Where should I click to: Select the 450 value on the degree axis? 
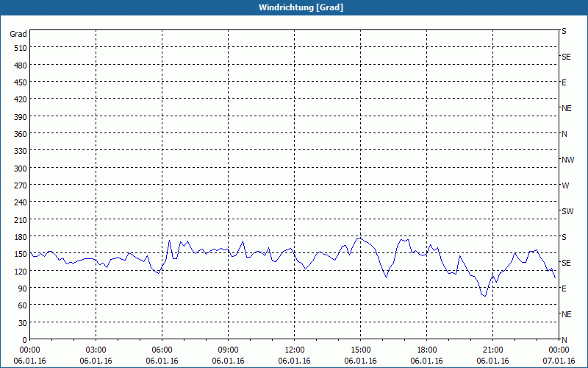pos(21,82)
